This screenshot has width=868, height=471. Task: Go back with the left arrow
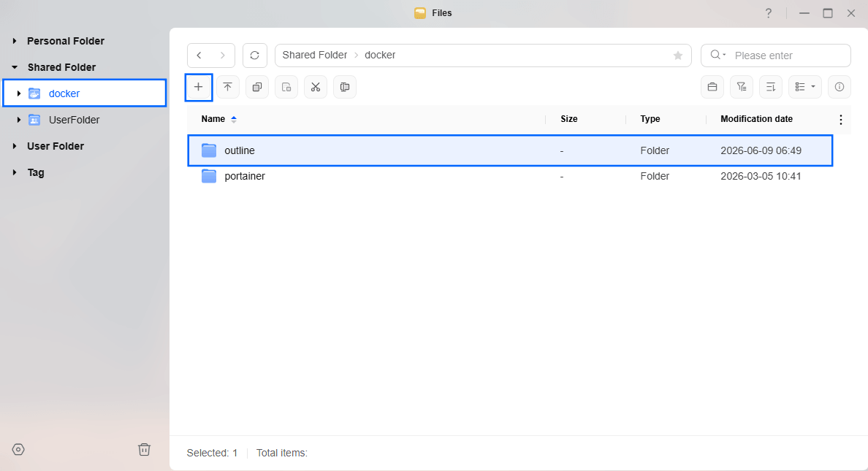coord(199,55)
